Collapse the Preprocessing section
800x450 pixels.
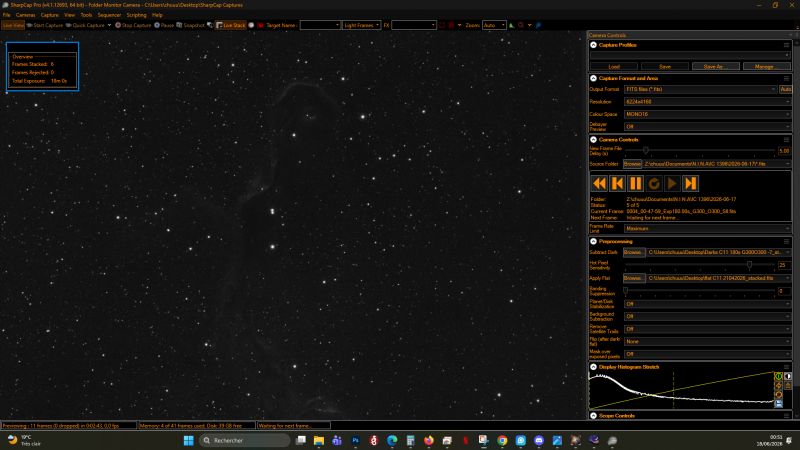click(x=593, y=241)
